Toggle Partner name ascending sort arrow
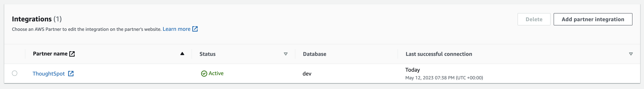Screen dimensions: 644x89 [x=182, y=54]
